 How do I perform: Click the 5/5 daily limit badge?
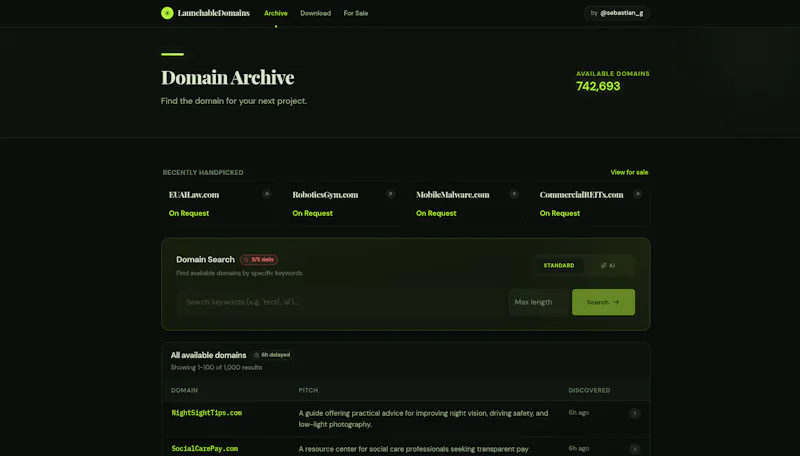(x=259, y=260)
